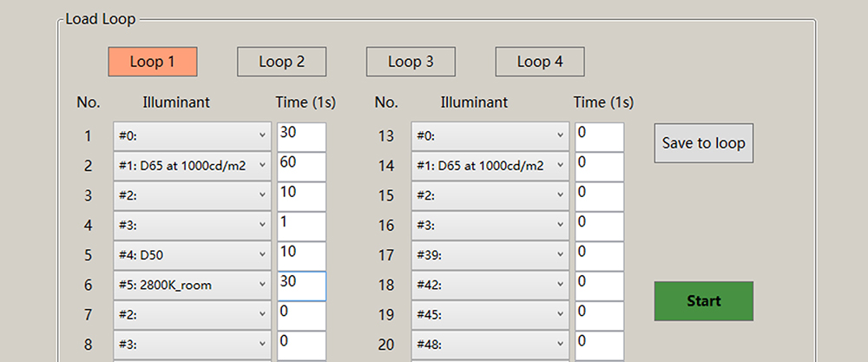Switch to Loop 2
The width and height of the screenshot is (868, 362).
point(282,62)
